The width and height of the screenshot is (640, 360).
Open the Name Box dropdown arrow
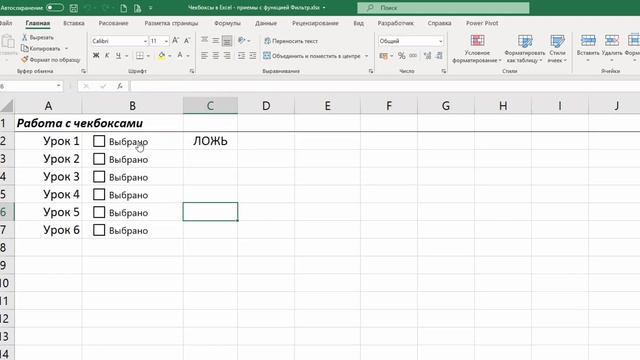[58, 86]
